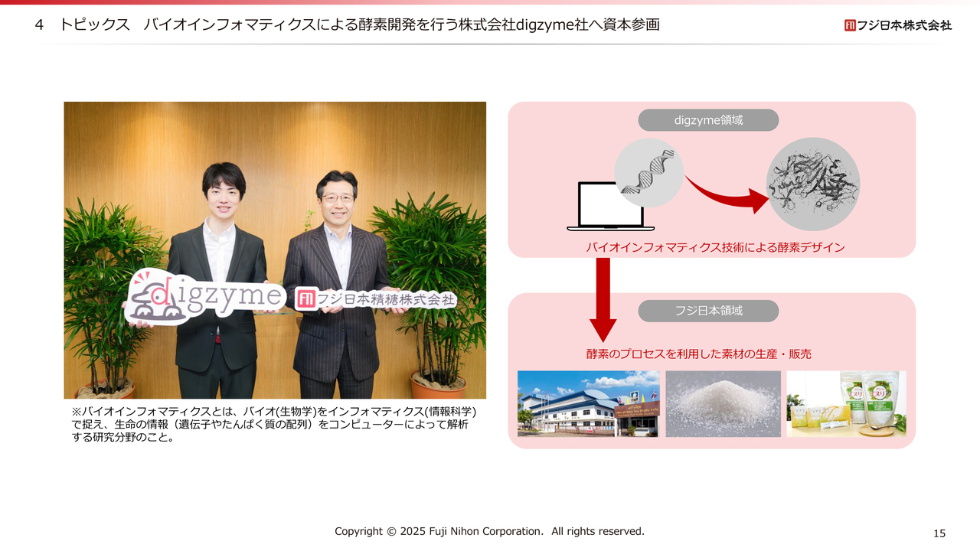This screenshot has height=551, width=980.
Task: Open the factory building photo thumbnail
Action: coord(588,404)
